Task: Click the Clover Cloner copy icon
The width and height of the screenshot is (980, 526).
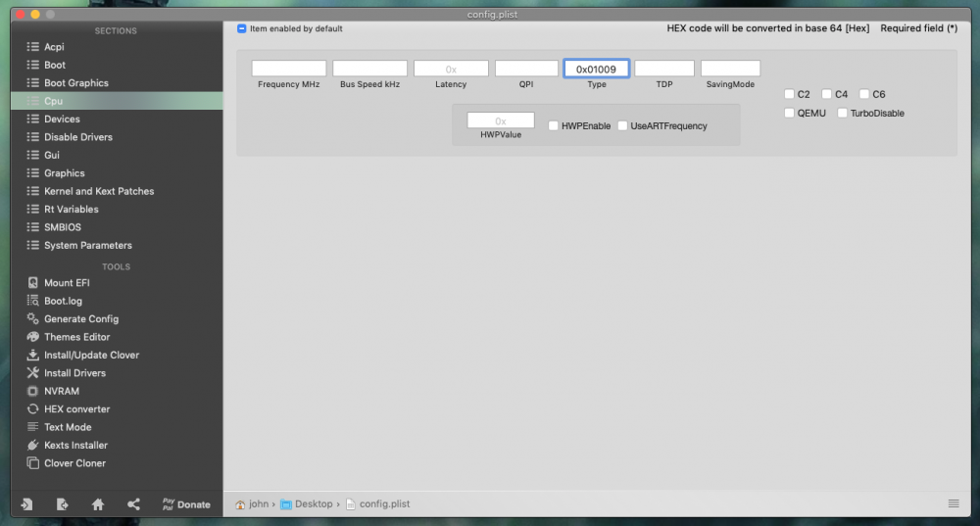Action: click(32, 463)
